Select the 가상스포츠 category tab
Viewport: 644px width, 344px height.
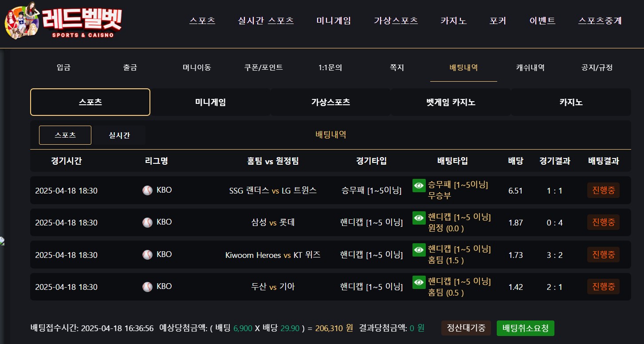tap(330, 102)
